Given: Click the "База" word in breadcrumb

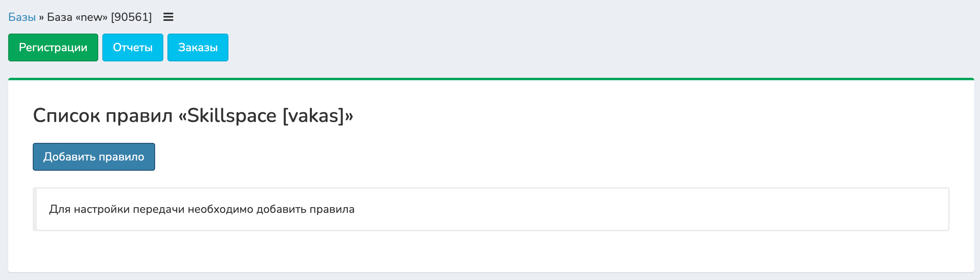Looking at the screenshot, I should 59,17.
